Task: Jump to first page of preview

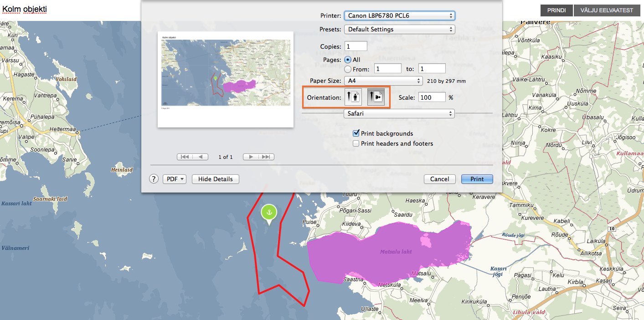Action: 185,157
